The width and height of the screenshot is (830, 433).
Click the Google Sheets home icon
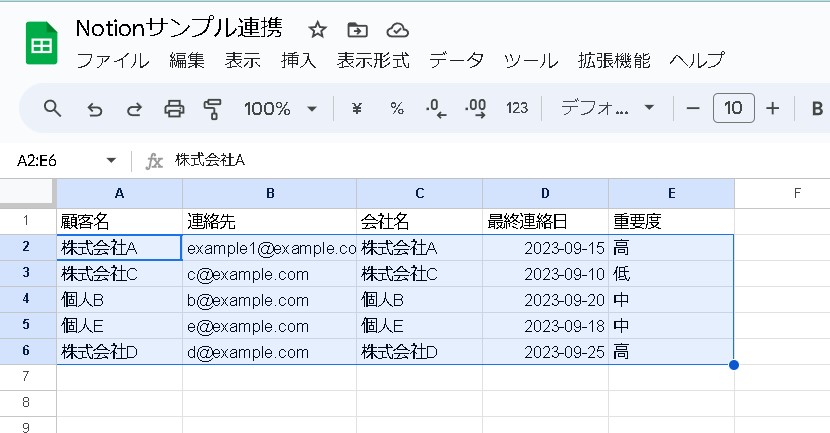pyautogui.click(x=41, y=45)
